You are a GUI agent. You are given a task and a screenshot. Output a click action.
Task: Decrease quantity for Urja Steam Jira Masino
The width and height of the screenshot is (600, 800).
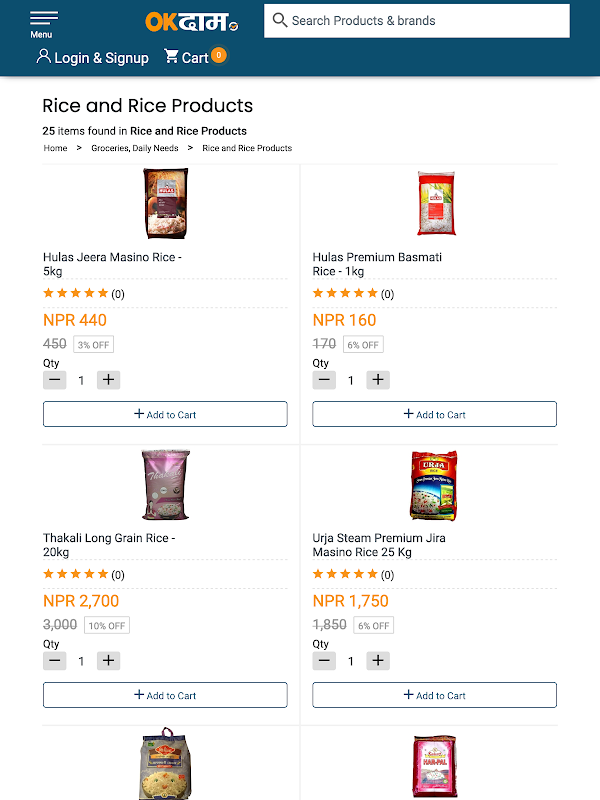pos(324,661)
